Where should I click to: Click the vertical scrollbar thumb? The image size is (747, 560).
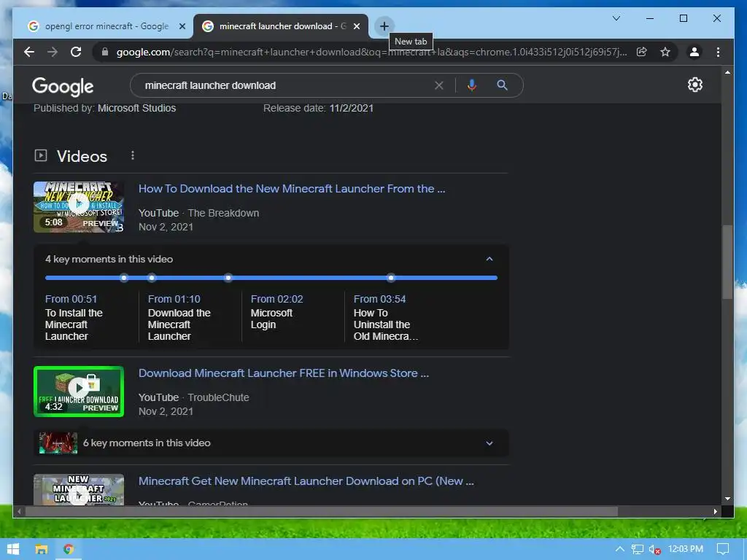727,262
